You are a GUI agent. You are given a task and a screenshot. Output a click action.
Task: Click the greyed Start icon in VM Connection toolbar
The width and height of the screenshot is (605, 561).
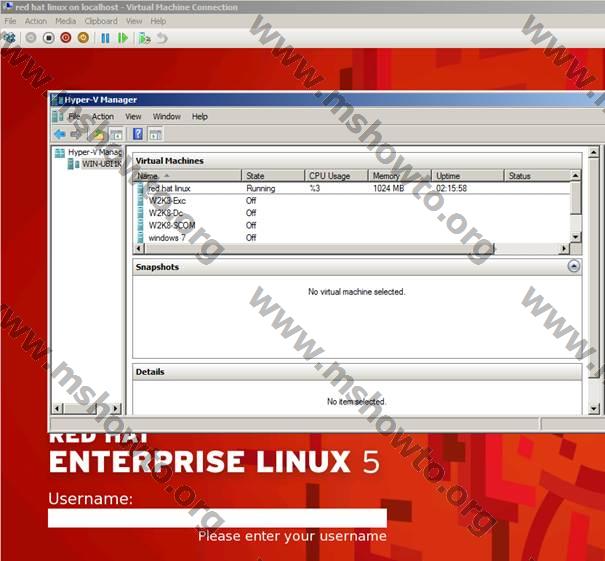[30, 38]
